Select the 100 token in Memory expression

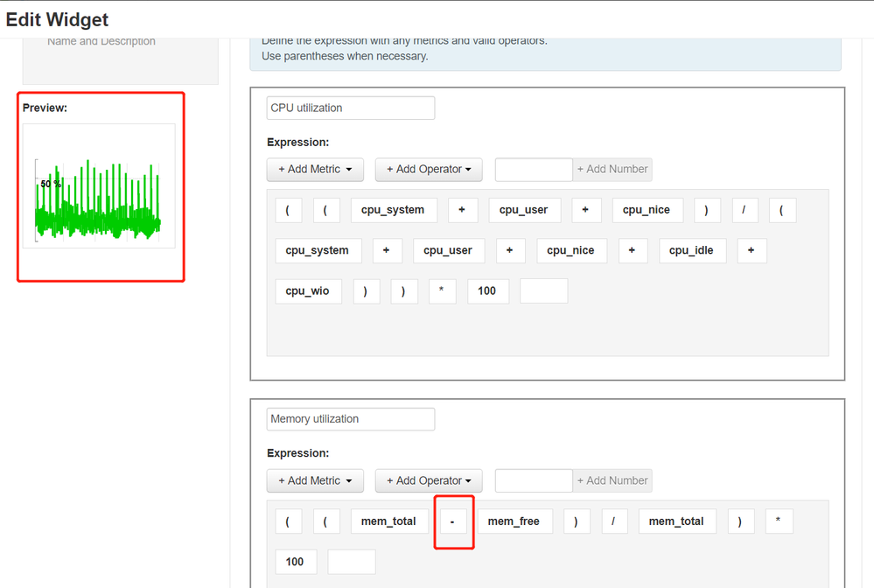coord(296,562)
